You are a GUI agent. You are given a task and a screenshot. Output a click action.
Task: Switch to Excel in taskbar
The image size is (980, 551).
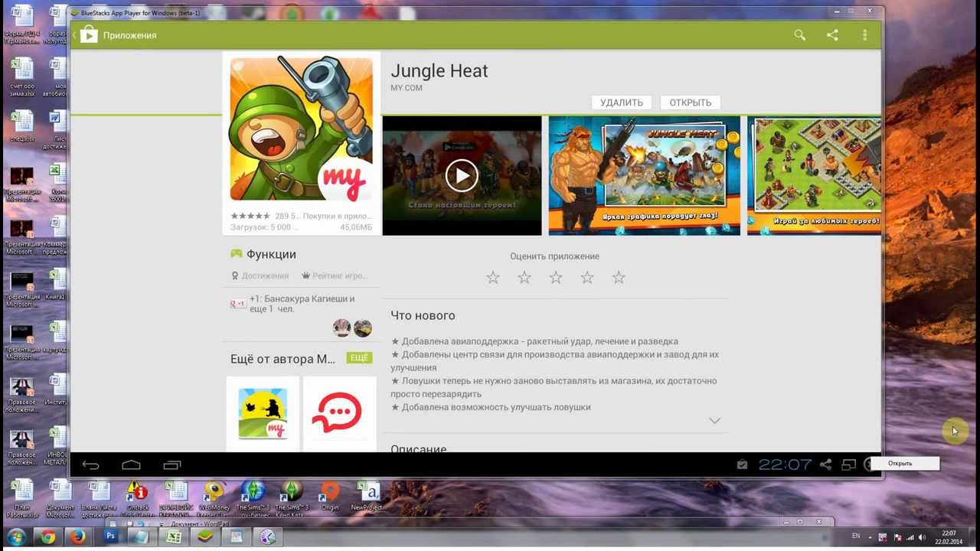pyautogui.click(x=174, y=536)
